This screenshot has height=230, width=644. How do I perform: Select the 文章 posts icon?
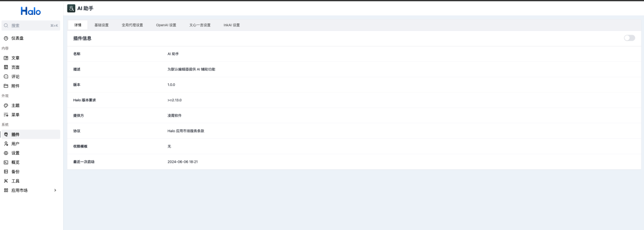click(x=6, y=58)
